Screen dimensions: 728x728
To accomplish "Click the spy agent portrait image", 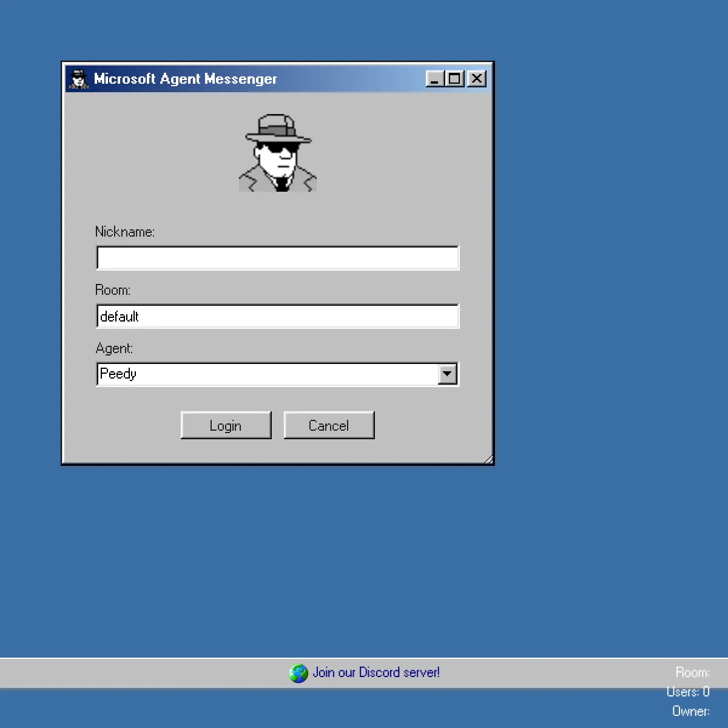I will (x=278, y=153).
